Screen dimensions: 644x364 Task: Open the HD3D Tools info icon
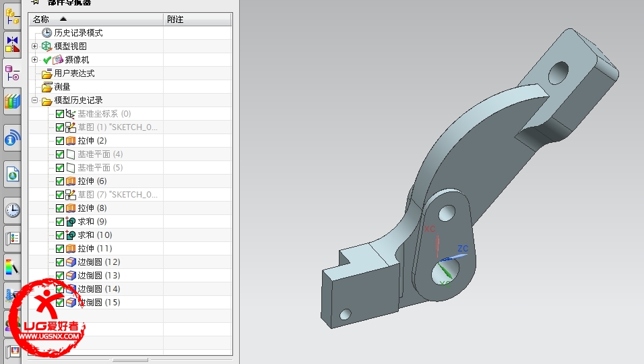[12, 138]
